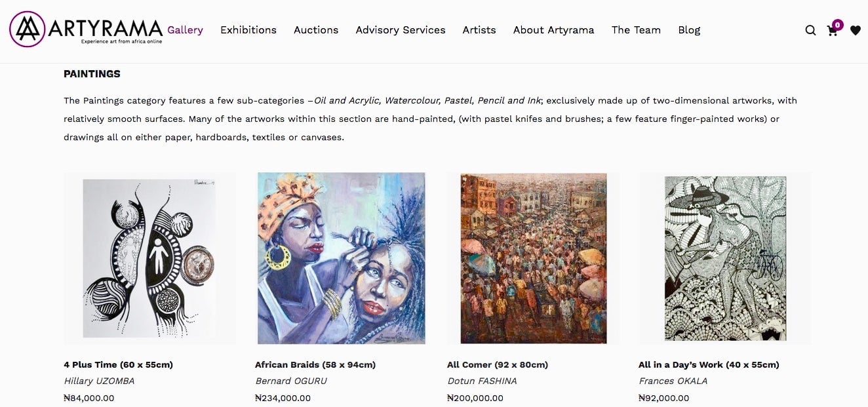The image size is (868, 407).
Task: Click the Artyrama logo
Action: (x=86, y=29)
